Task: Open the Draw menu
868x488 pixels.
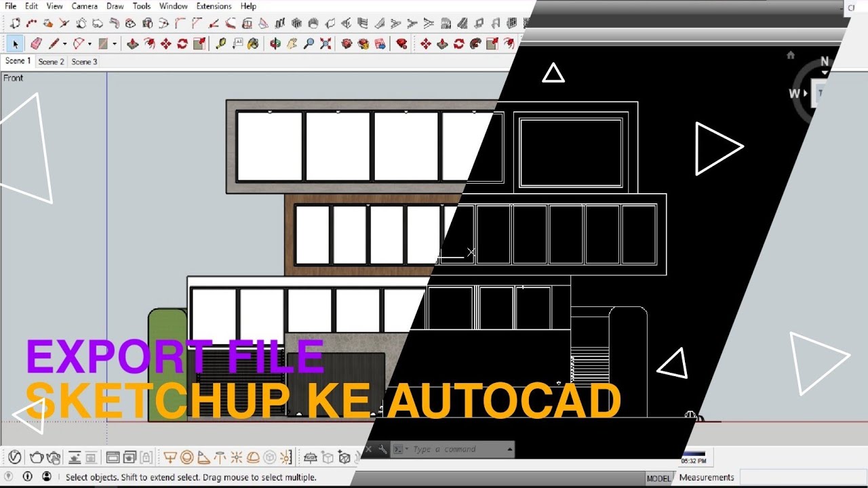Action: coord(115,6)
